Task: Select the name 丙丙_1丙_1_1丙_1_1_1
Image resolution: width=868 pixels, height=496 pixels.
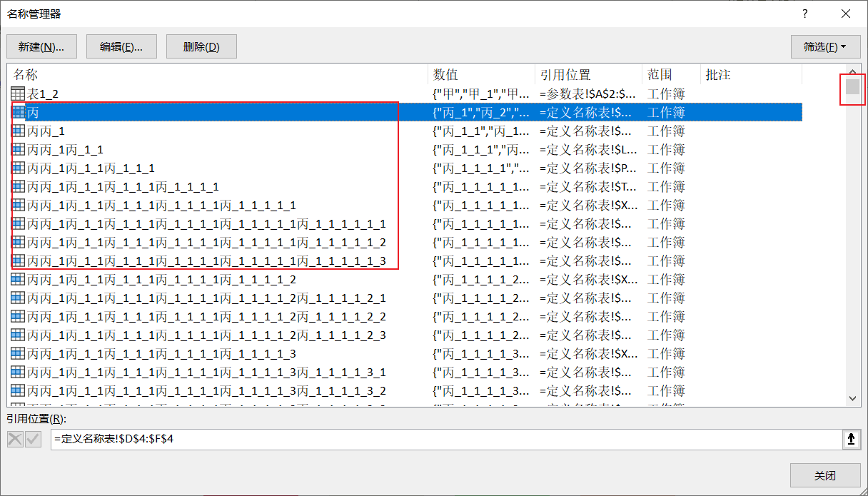Action: (91, 168)
